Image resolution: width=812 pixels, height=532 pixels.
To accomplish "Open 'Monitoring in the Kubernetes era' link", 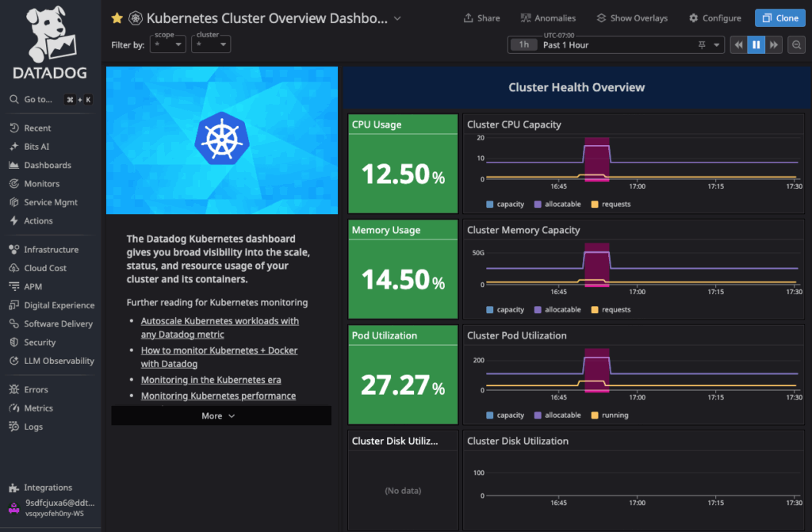I will pos(211,380).
